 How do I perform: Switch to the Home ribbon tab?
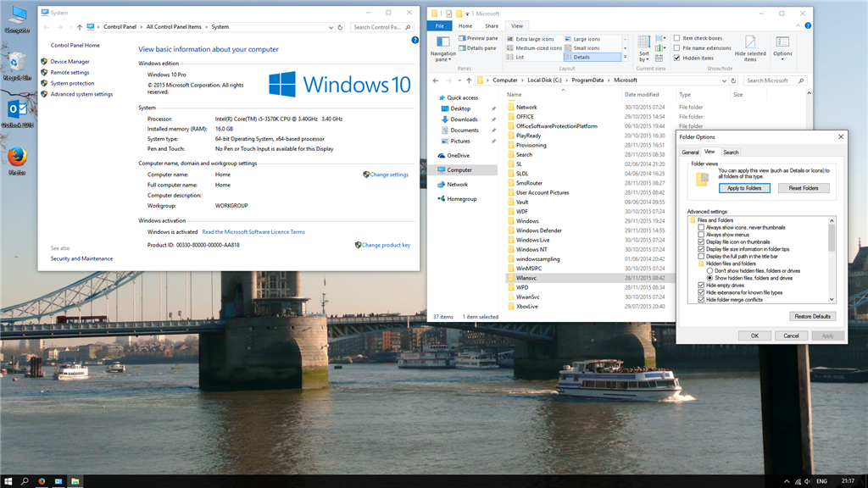[465, 26]
